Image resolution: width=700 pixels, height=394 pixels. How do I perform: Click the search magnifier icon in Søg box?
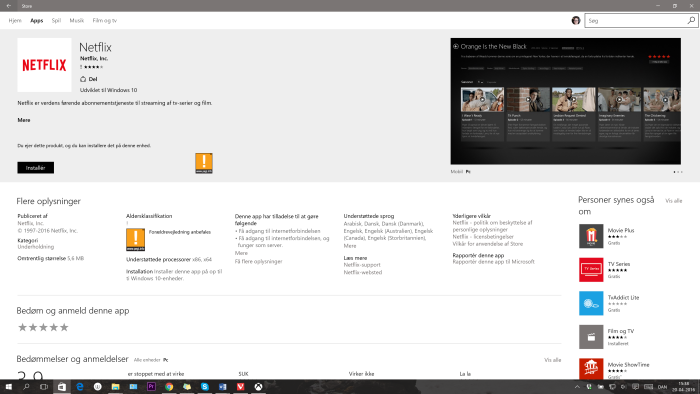tap(691, 21)
